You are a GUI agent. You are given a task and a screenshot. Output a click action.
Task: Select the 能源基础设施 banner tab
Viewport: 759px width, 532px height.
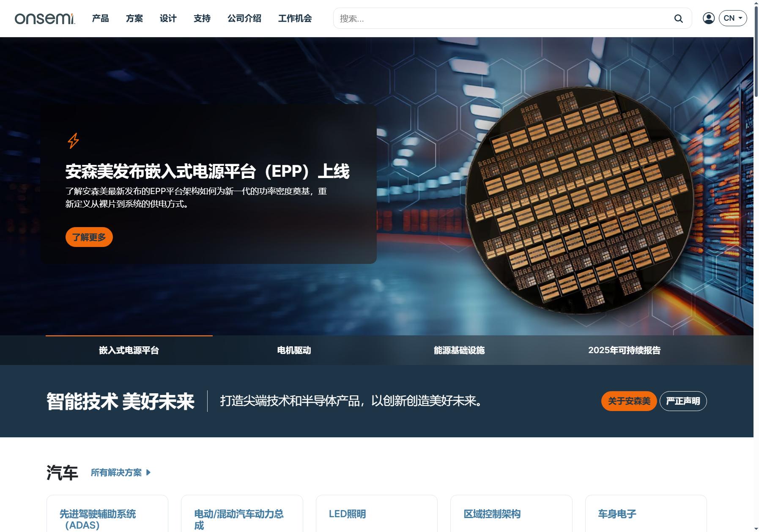[x=459, y=350]
